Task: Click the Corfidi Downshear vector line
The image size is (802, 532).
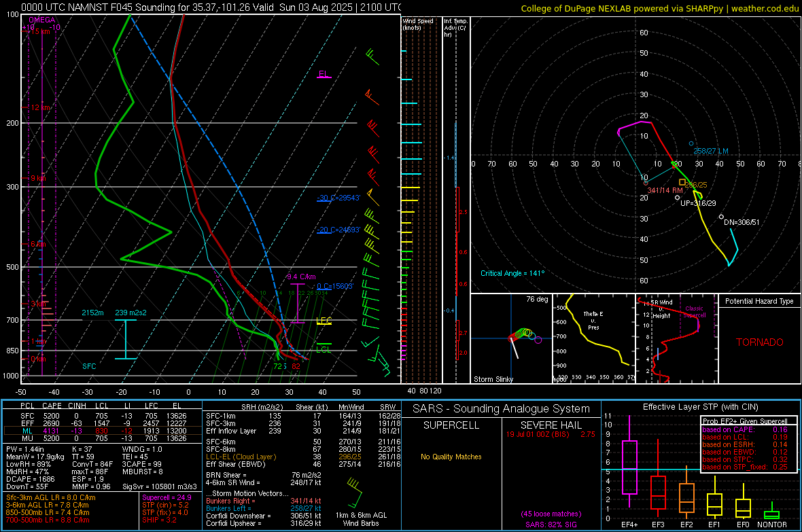Action: 264,516
